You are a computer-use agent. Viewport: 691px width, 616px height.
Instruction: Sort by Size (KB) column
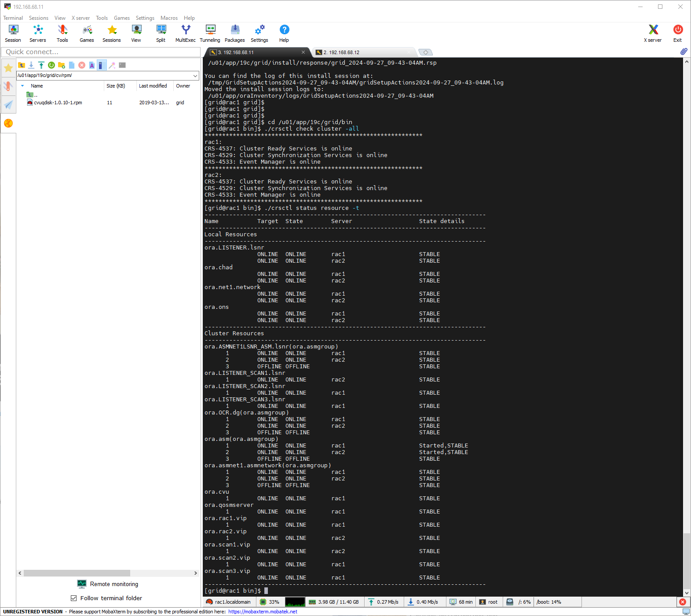pos(116,86)
